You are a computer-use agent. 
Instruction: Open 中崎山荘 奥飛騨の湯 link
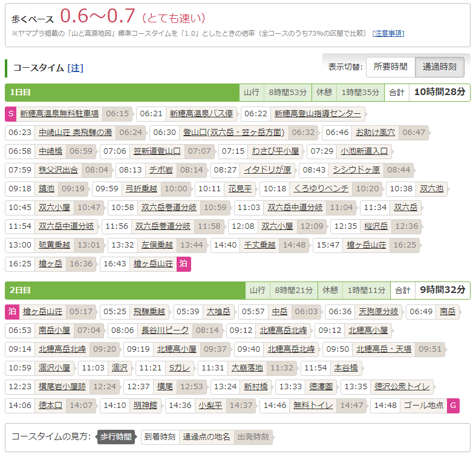[x=75, y=133]
